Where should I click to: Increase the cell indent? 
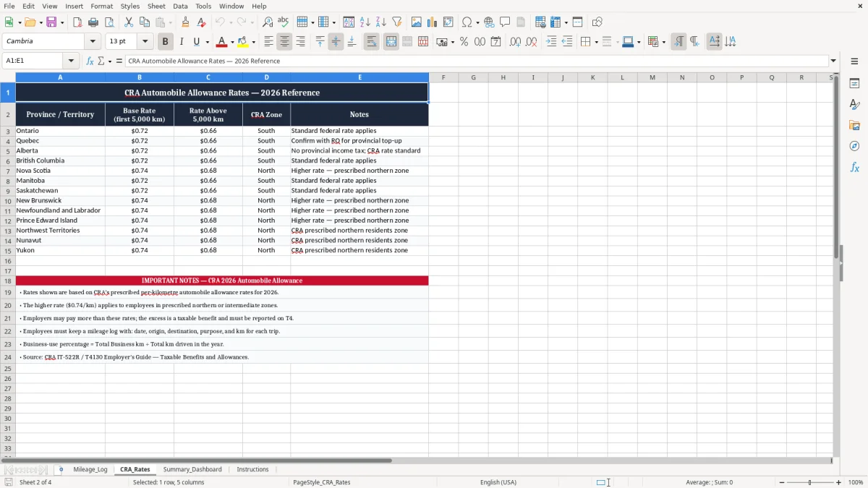pos(551,42)
